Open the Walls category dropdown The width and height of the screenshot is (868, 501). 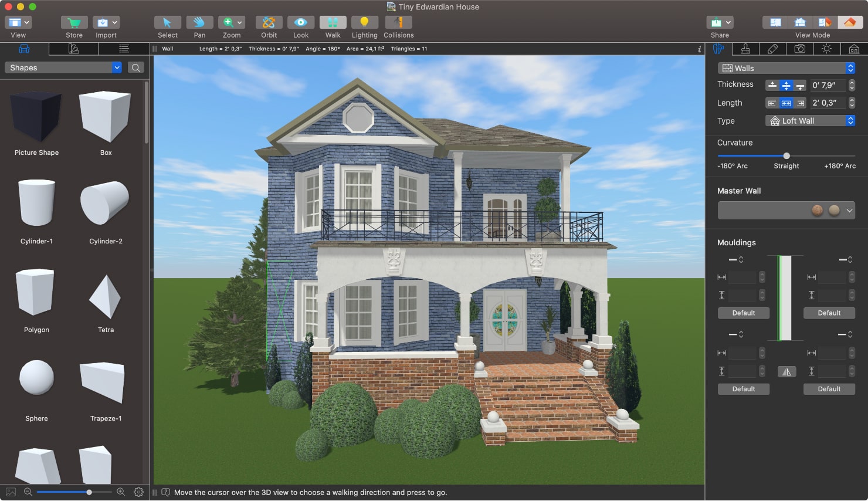coord(850,67)
